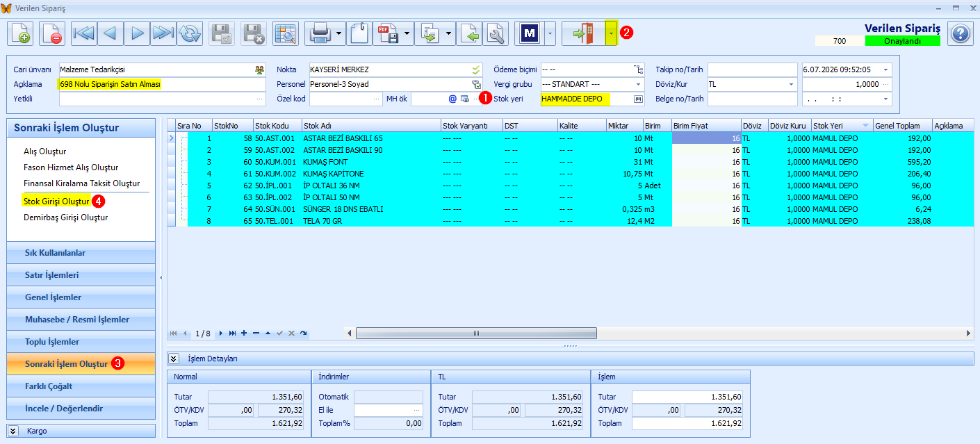The width and height of the screenshot is (980, 444).
Task: Refresh the order with the sync icon
Action: [189, 33]
